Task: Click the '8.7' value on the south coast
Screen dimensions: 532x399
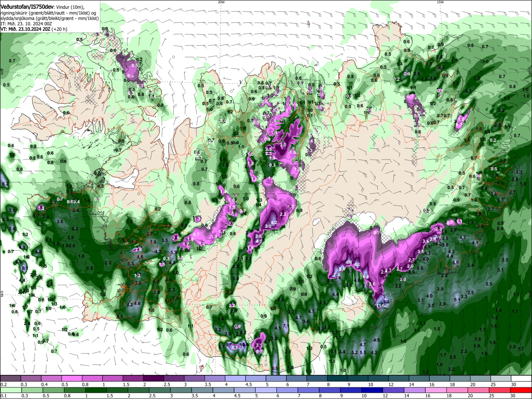Action: (x=234, y=347)
